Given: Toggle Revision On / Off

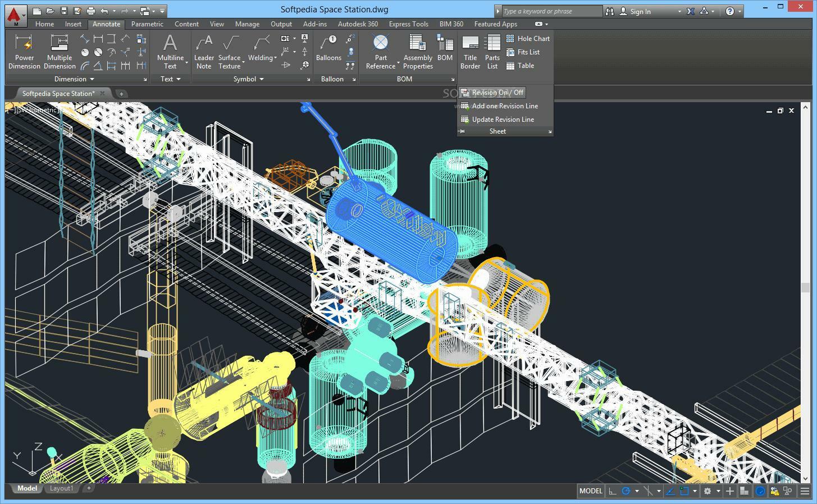Looking at the screenshot, I should (x=492, y=93).
